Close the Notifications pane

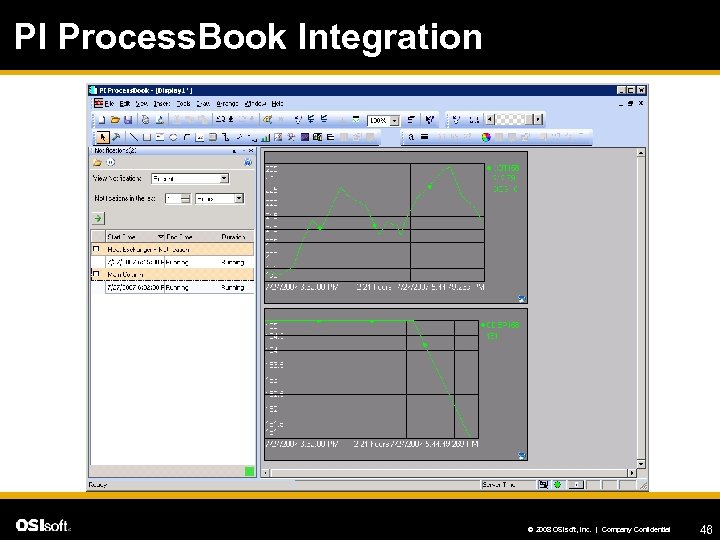pos(251,151)
